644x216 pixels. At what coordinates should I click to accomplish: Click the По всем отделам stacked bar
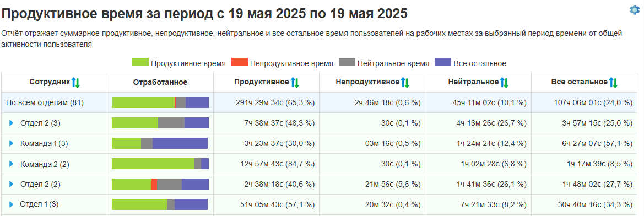160,102
